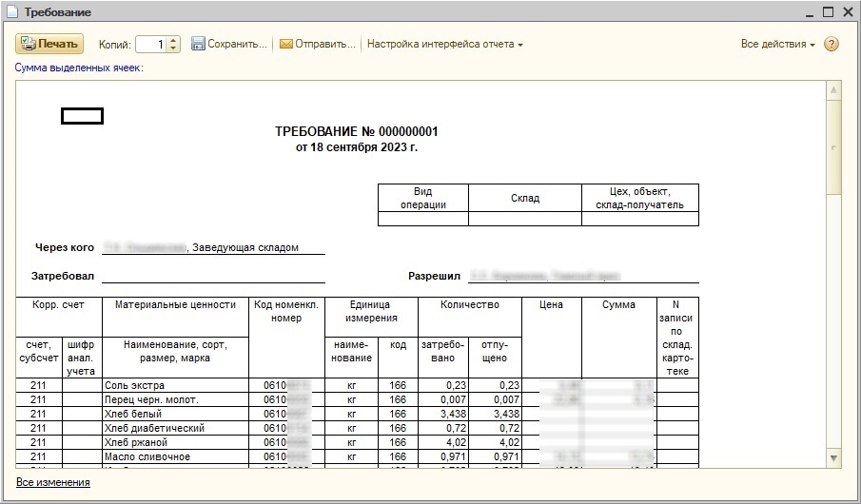Click the Сохранить floppy disk icon
This screenshot has width=861, height=504.
[x=198, y=44]
